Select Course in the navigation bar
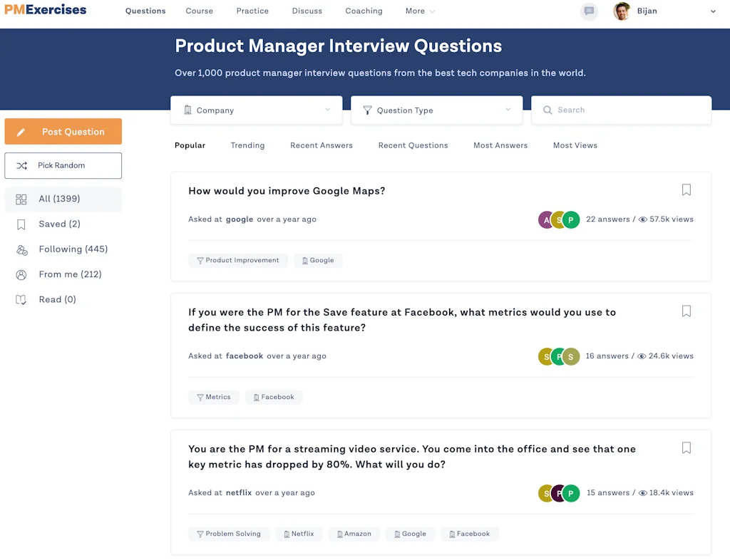This screenshot has height=560, width=730. pos(199,11)
